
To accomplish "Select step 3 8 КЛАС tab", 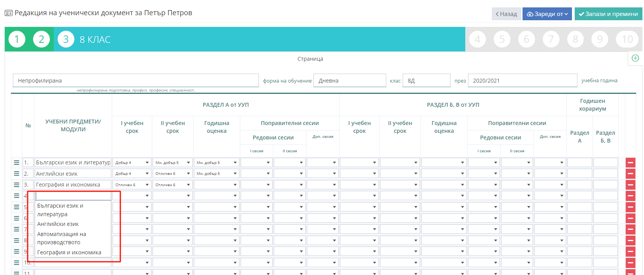I will click(259, 39).
